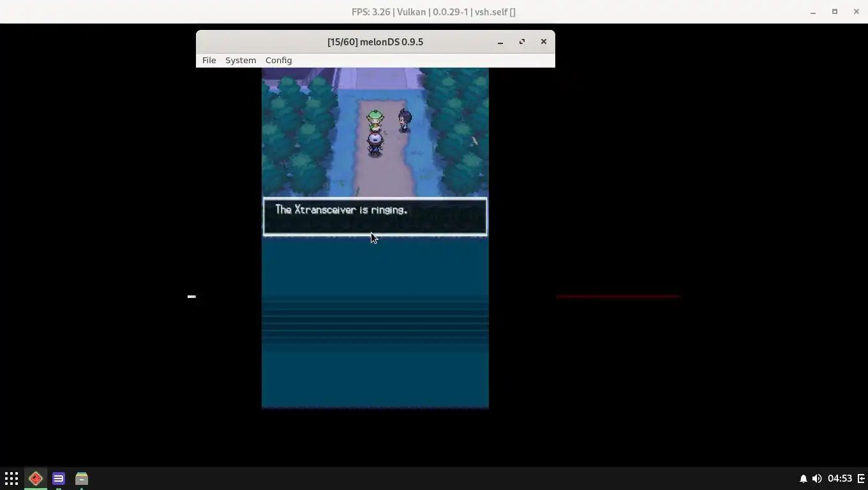
Task: Click the dark-haired character on the right
Action: (x=405, y=121)
